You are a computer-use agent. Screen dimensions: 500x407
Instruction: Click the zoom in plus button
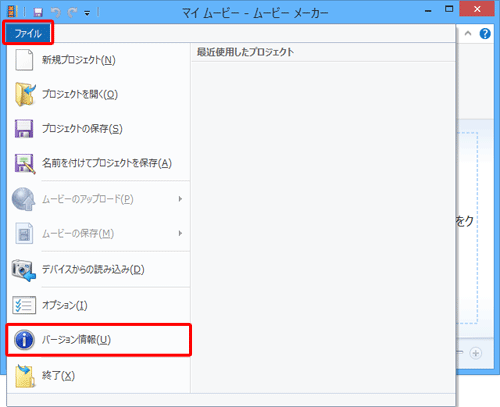476,353
